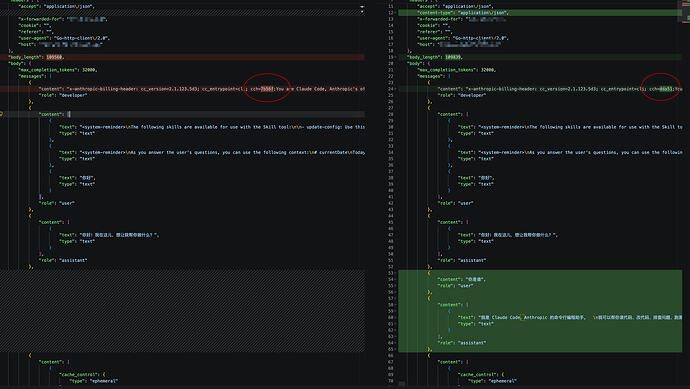Click the added "body_length" line in right pane
This screenshot has width=690, height=389.
540,57
